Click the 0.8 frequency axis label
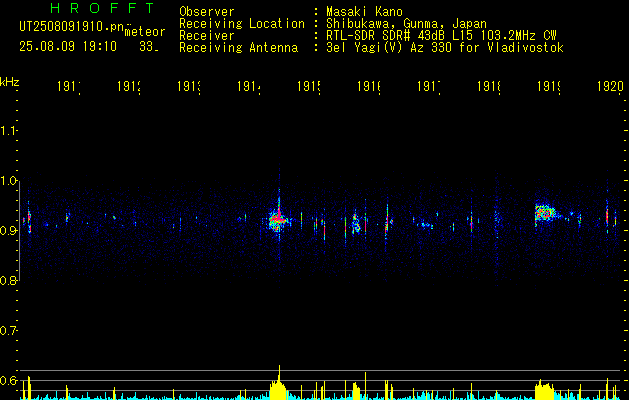Image resolution: width=629 pixels, height=400 pixels. (8, 281)
